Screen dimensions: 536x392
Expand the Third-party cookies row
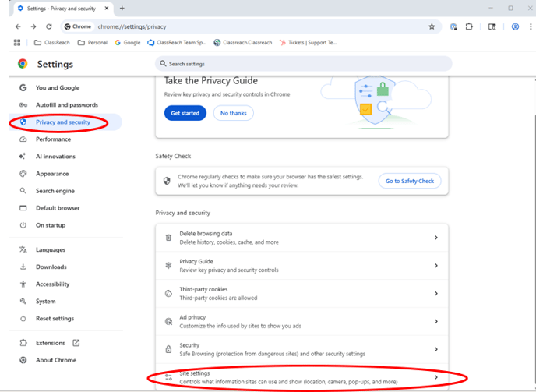click(301, 294)
